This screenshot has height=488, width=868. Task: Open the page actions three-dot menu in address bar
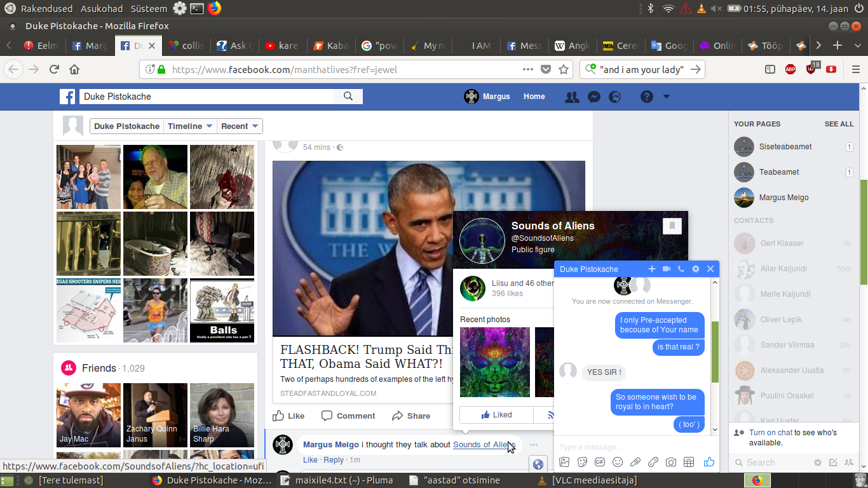click(x=528, y=69)
